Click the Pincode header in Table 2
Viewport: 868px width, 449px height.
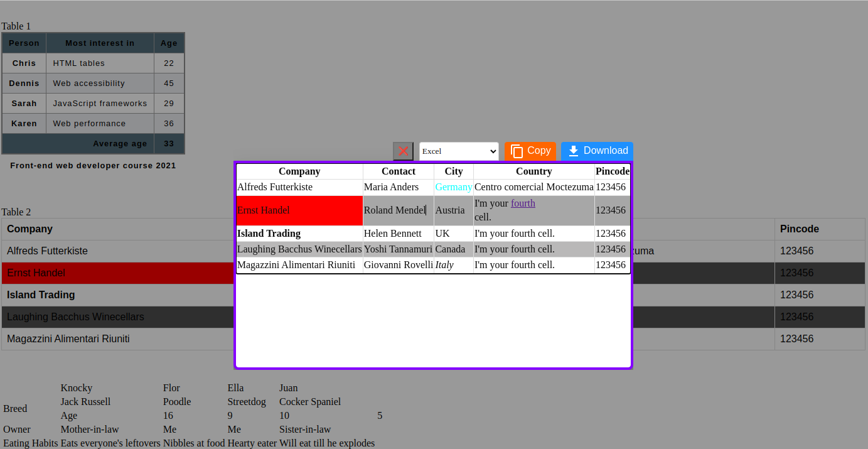tap(799, 229)
